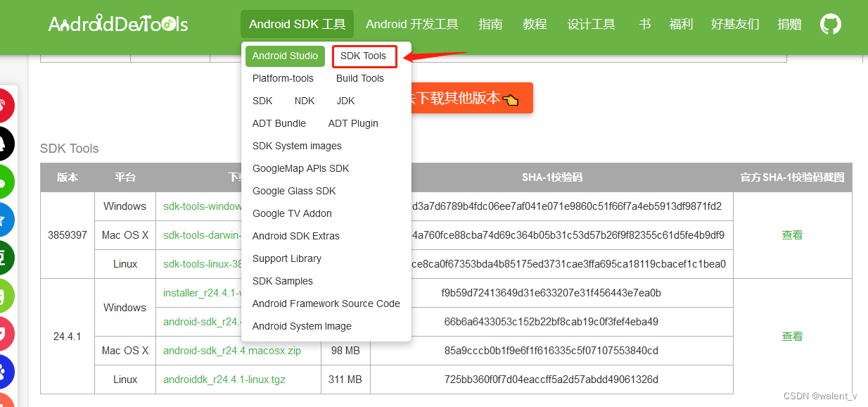Share via the Baidu paw sidebar icon
The width and height of the screenshot is (868, 407).
coord(4,371)
